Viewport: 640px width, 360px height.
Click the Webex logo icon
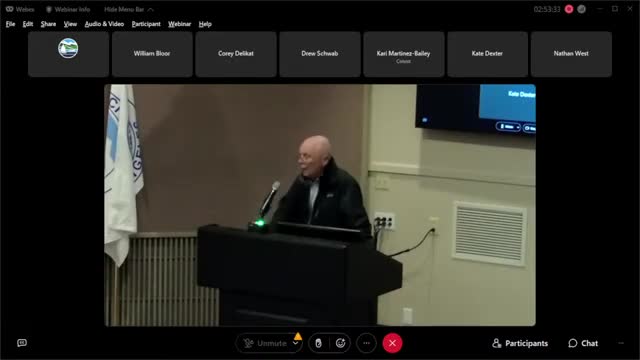pyautogui.click(x=9, y=9)
